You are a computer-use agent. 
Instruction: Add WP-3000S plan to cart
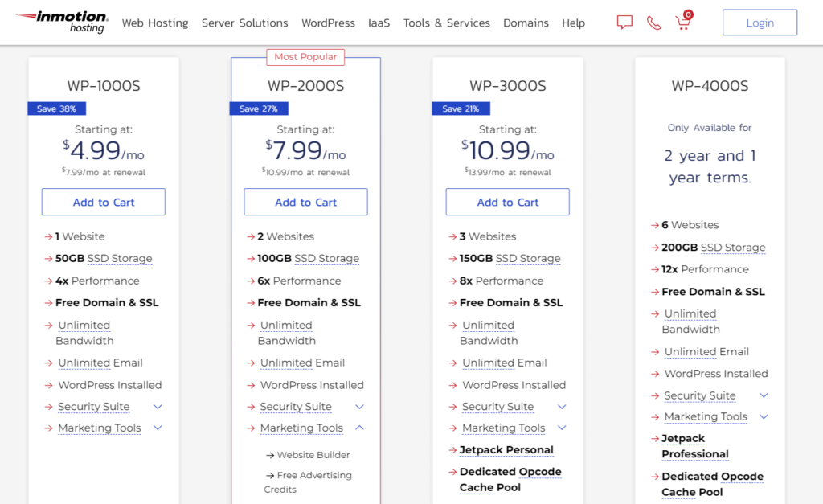click(508, 202)
